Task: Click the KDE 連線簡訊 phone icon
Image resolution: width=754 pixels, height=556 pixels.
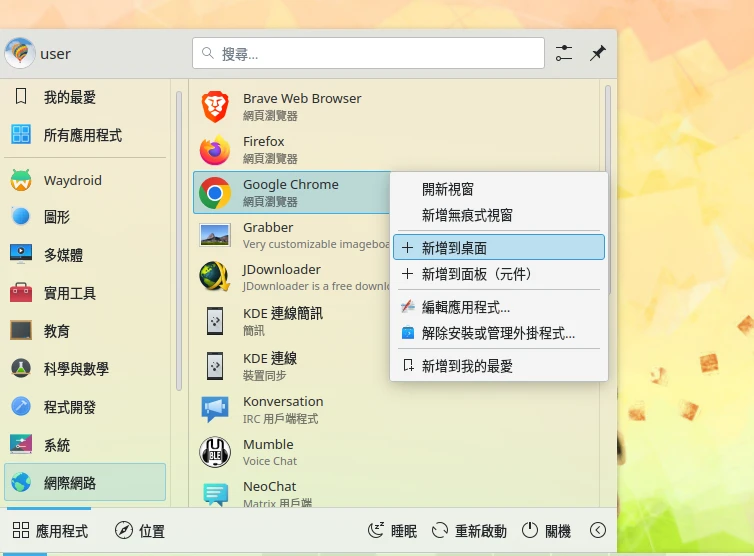Action: point(215,321)
